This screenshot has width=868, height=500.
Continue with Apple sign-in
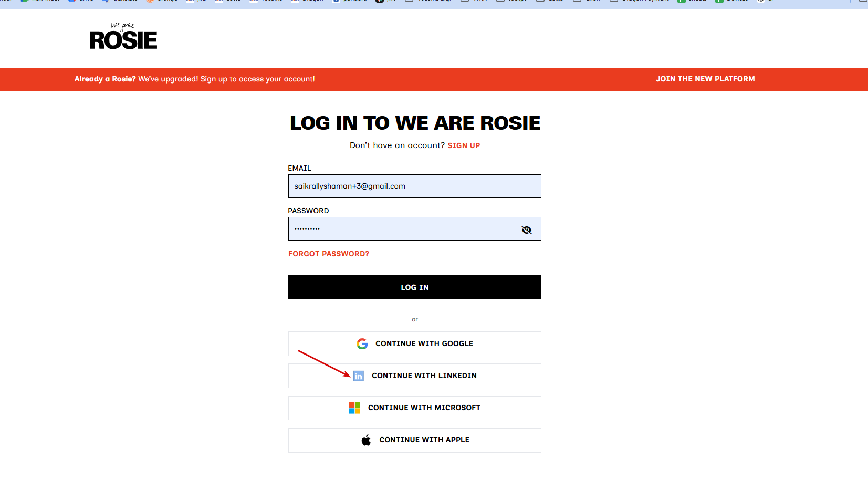tap(415, 440)
